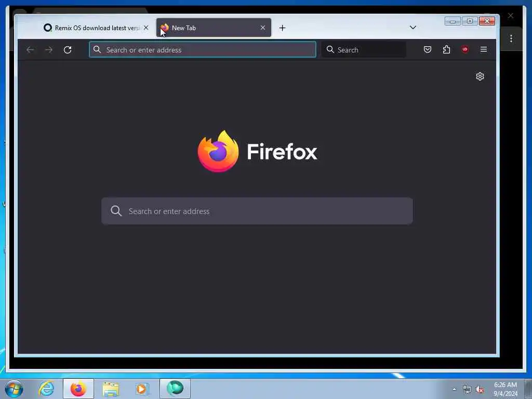Open a new tab with plus button
This screenshot has height=399, width=532.
coord(282,28)
